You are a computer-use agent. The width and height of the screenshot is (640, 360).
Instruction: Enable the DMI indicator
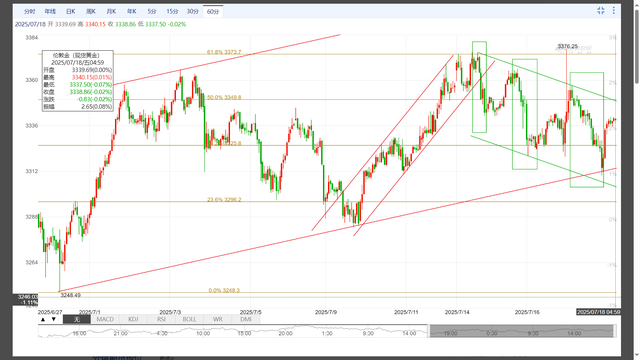pyautogui.click(x=246, y=319)
